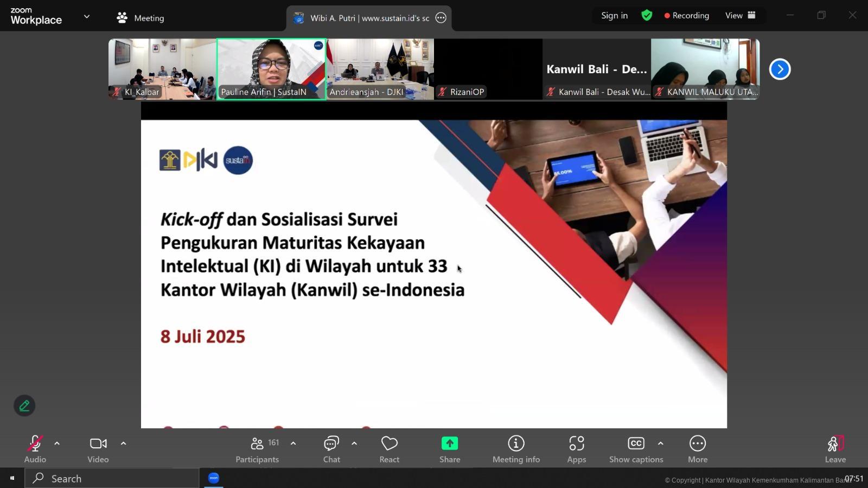Open the Apps panel
This screenshot has width=868, height=488.
(x=576, y=449)
